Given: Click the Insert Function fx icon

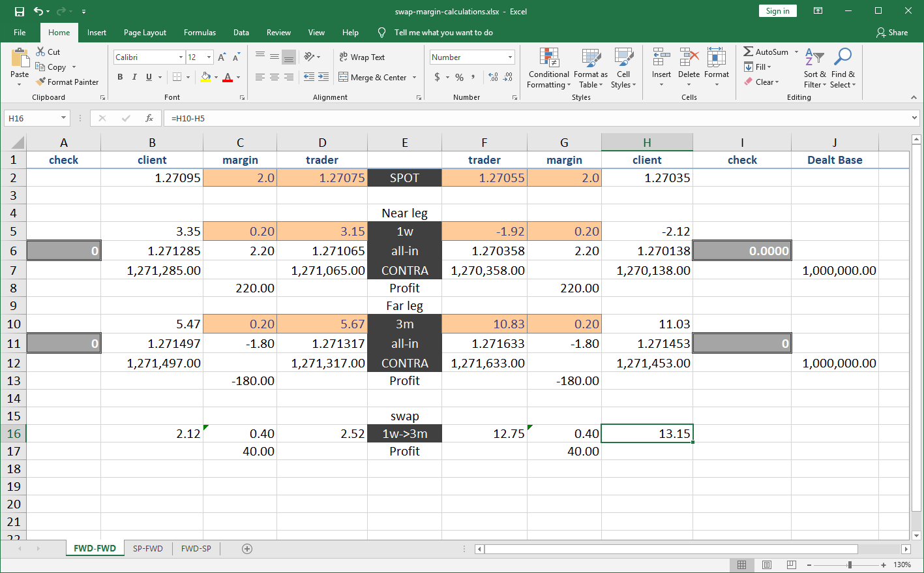Looking at the screenshot, I should pos(149,118).
